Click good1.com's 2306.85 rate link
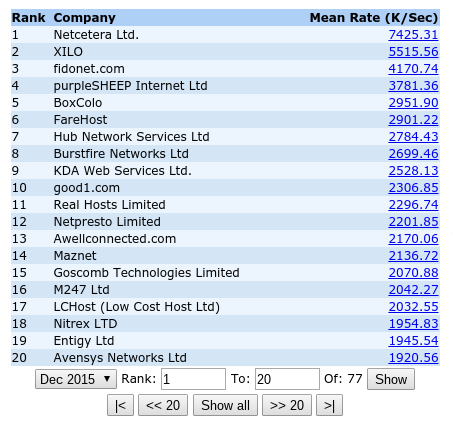 tap(413, 188)
